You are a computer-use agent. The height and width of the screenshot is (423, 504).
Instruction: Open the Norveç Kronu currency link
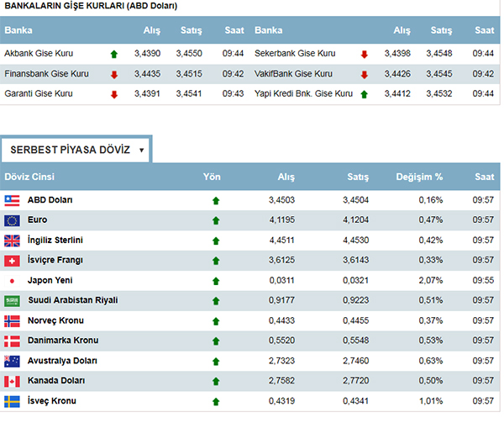pos(55,320)
